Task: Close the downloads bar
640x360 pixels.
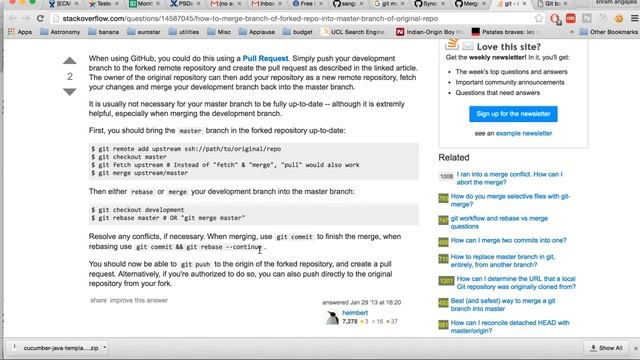Action: 636,348
